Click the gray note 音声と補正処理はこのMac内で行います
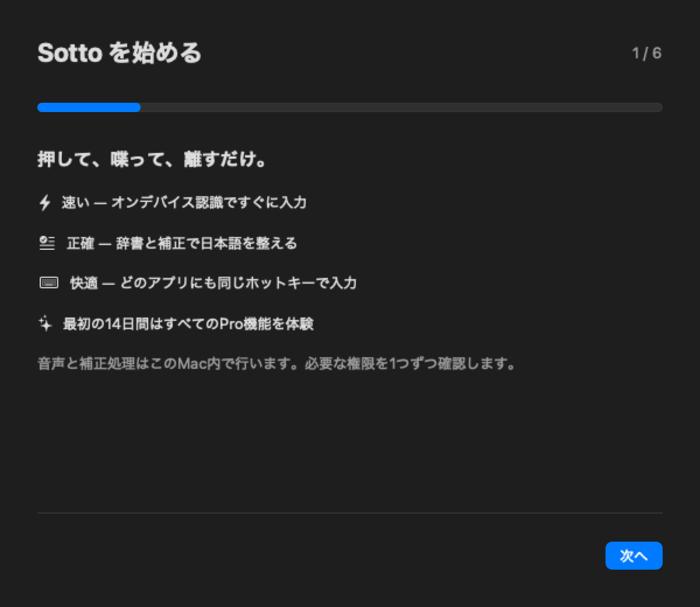The image size is (700, 607). [276, 364]
